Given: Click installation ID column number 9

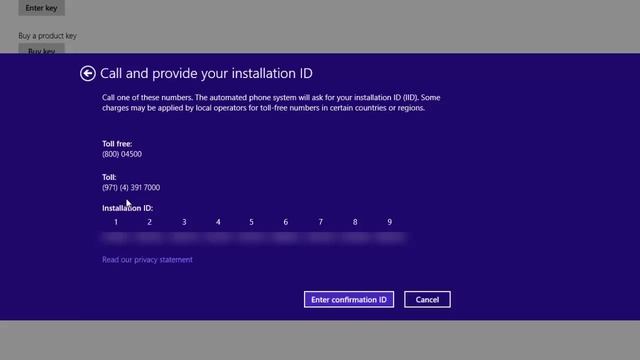Looking at the screenshot, I should [x=389, y=222].
